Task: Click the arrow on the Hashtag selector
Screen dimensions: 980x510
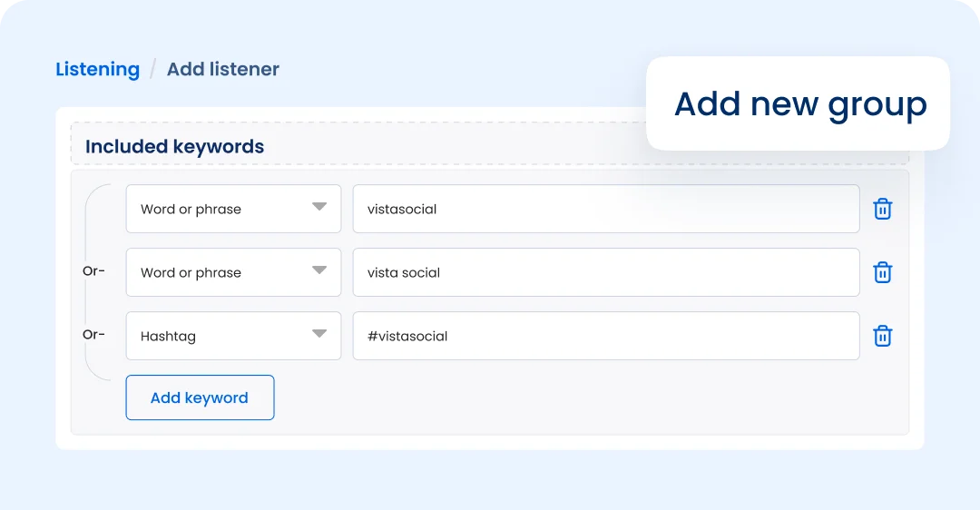Action: (x=319, y=335)
